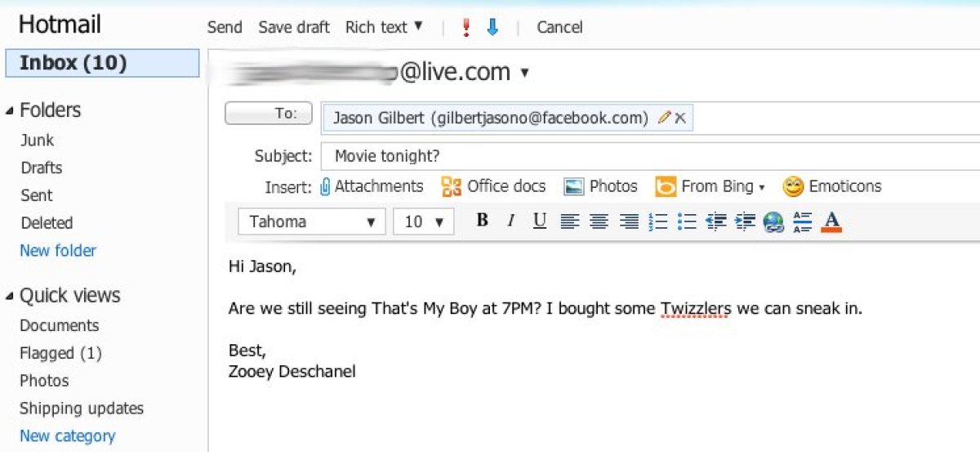Collapse the Folders section
The width and height of the screenshot is (980, 452).
[9, 110]
